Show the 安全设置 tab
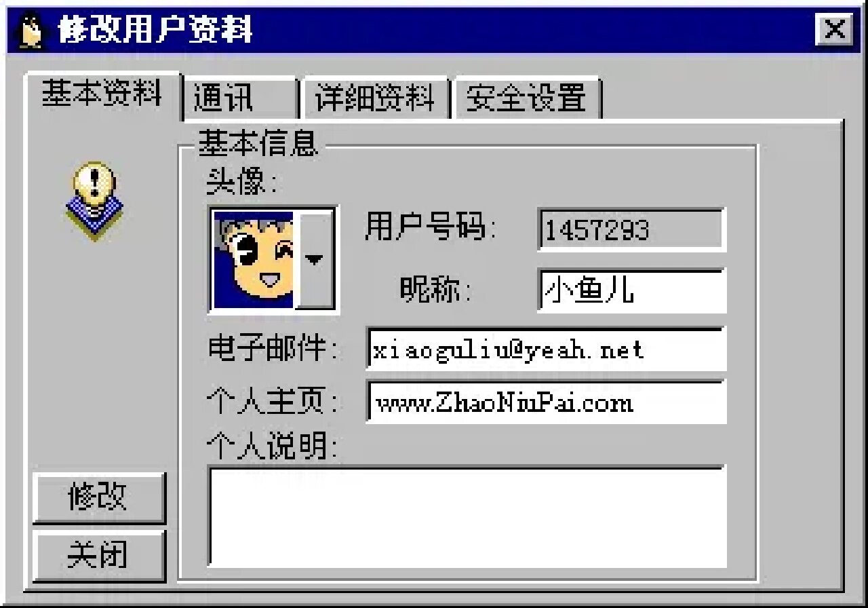 pos(527,98)
